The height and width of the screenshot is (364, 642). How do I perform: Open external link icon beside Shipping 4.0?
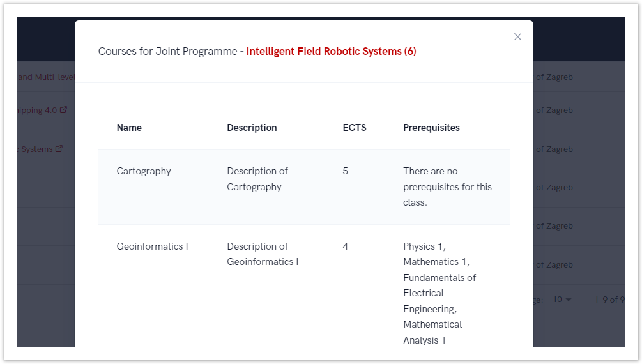click(64, 110)
